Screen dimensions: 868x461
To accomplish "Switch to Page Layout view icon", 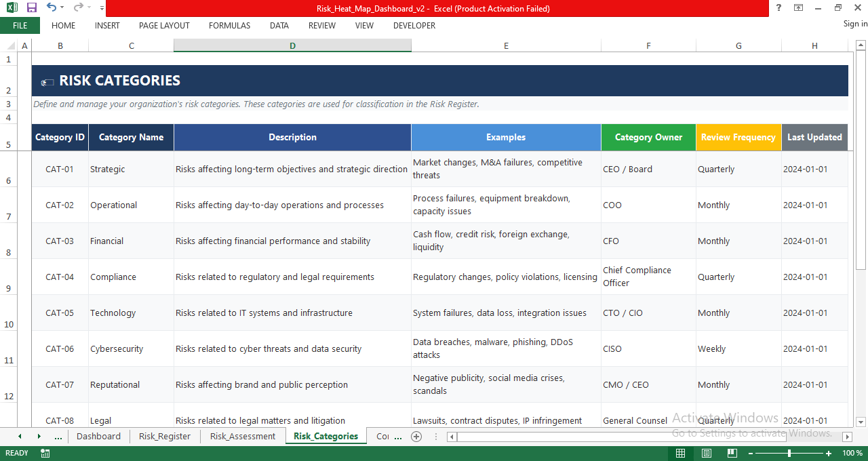I will (706, 453).
